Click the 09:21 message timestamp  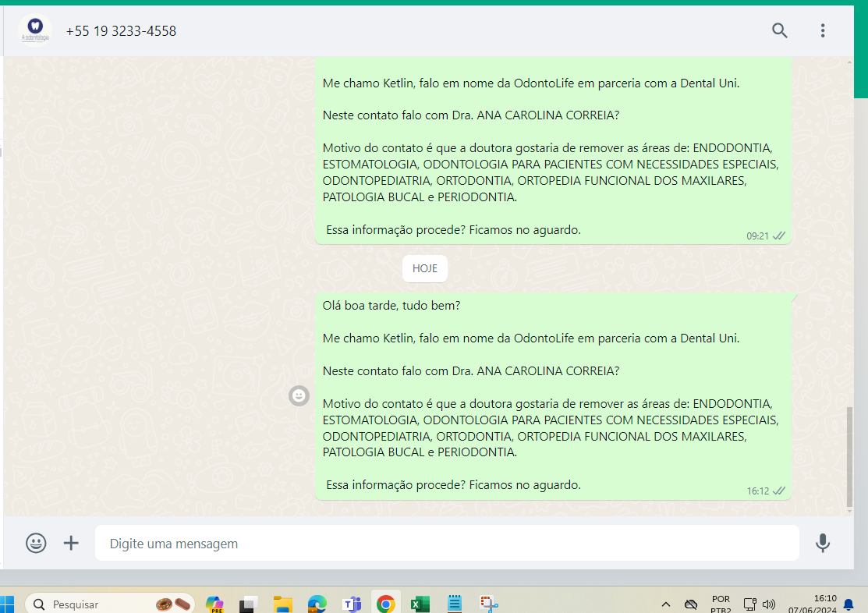(757, 236)
